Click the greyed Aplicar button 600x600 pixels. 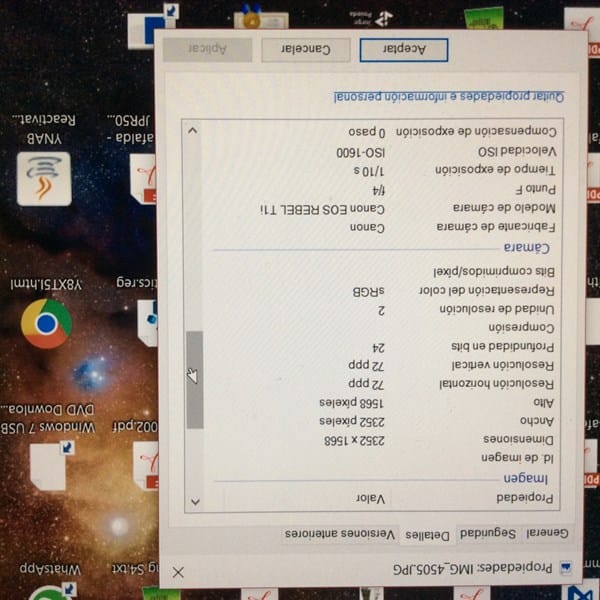pyautogui.click(x=207, y=49)
